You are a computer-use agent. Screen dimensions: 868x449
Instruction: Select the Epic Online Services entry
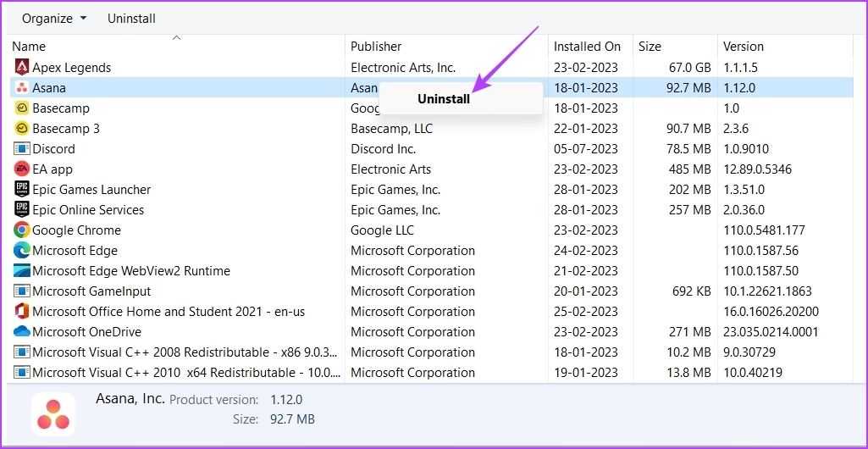pyautogui.click(x=88, y=210)
